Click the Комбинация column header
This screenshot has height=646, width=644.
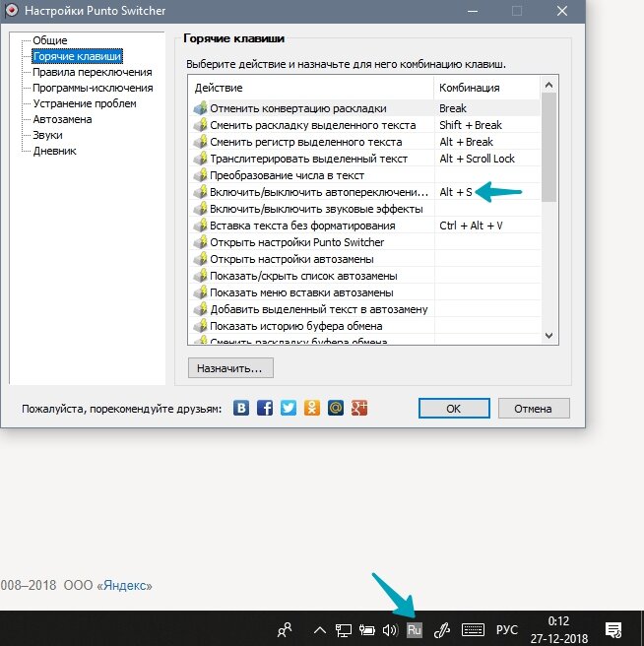pos(487,88)
